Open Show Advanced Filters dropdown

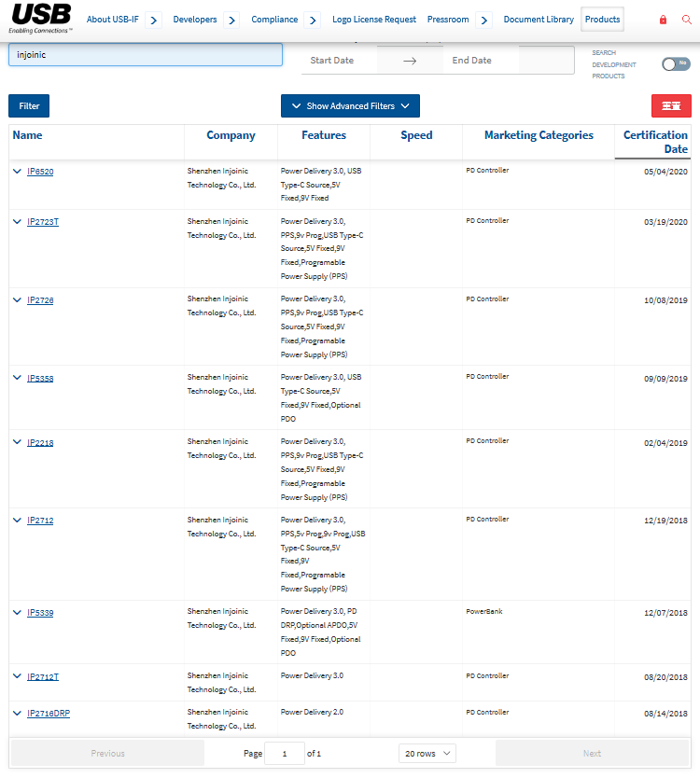[351, 105]
